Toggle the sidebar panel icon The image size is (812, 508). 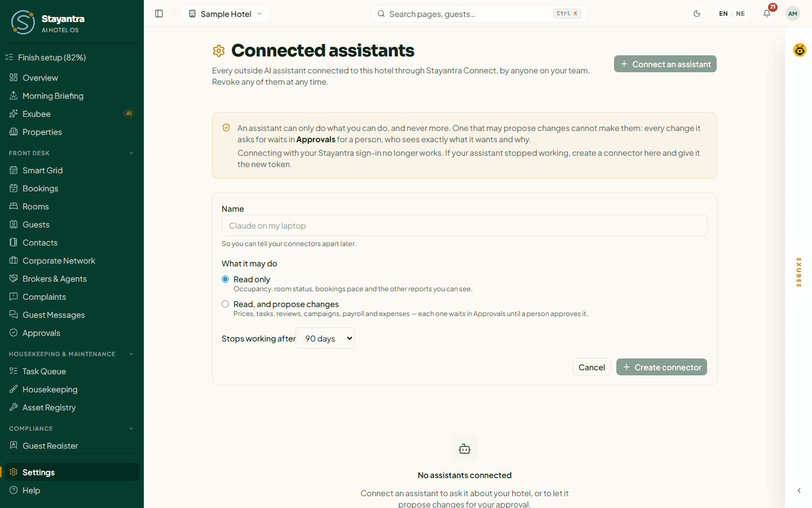pyautogui.click(x=159, y=14)
